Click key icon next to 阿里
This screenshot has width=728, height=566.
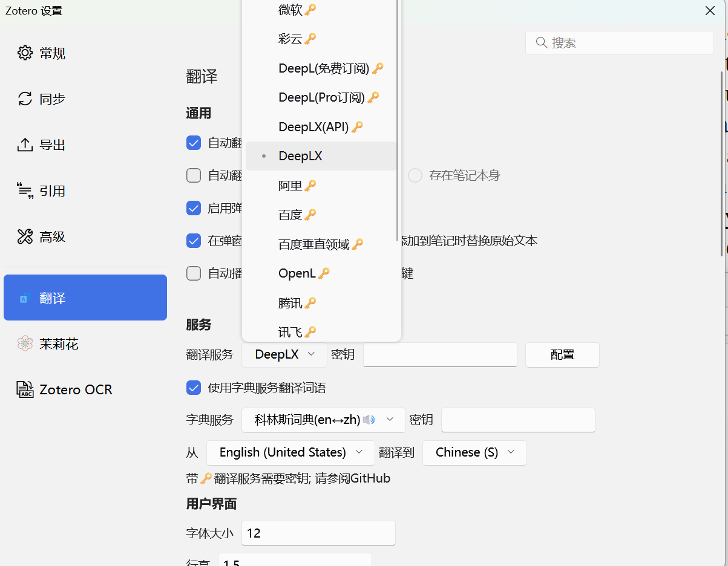(310, 186)
